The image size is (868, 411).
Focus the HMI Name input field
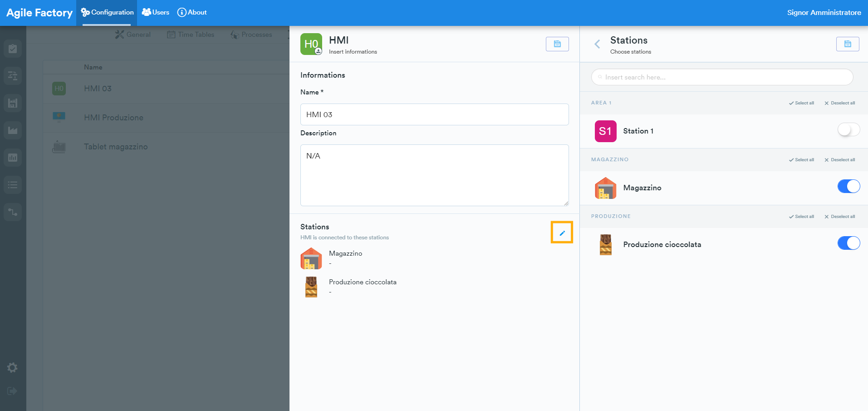435,114
